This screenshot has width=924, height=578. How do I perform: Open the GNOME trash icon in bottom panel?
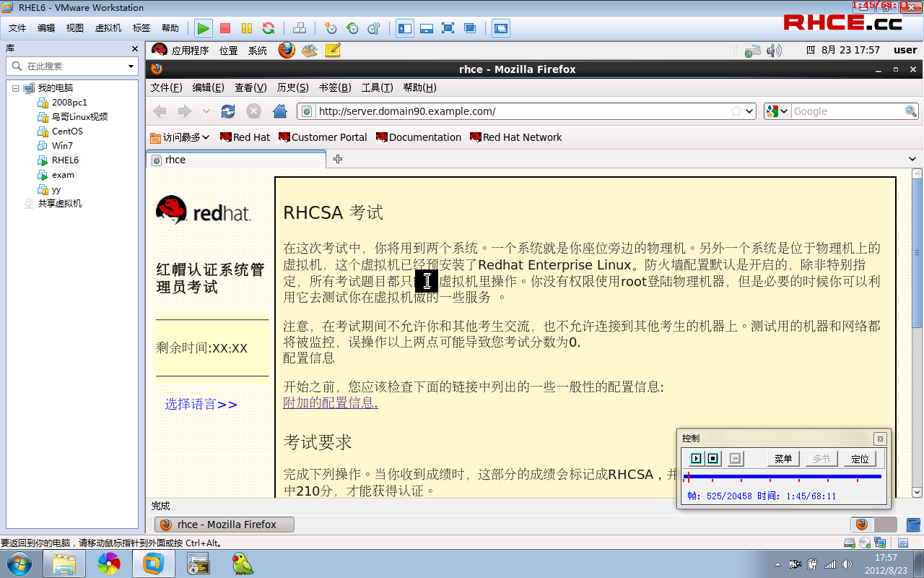(x=913, y=525)
